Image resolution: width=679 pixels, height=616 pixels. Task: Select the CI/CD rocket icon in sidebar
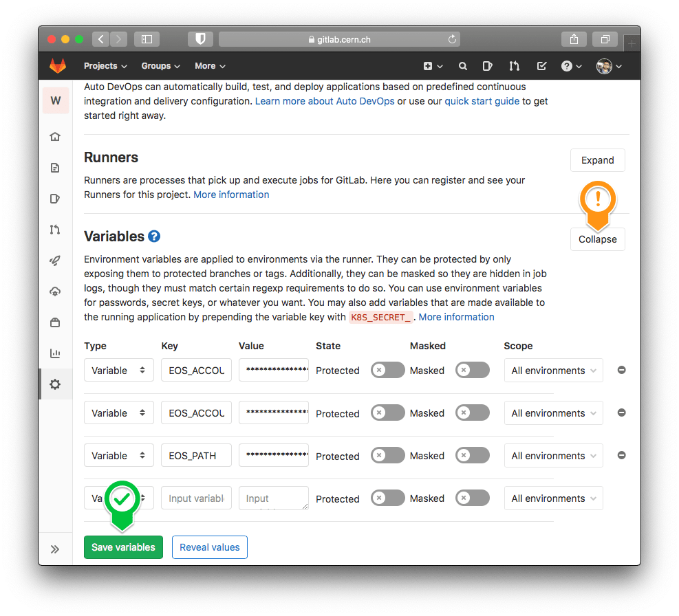point(56,260)
